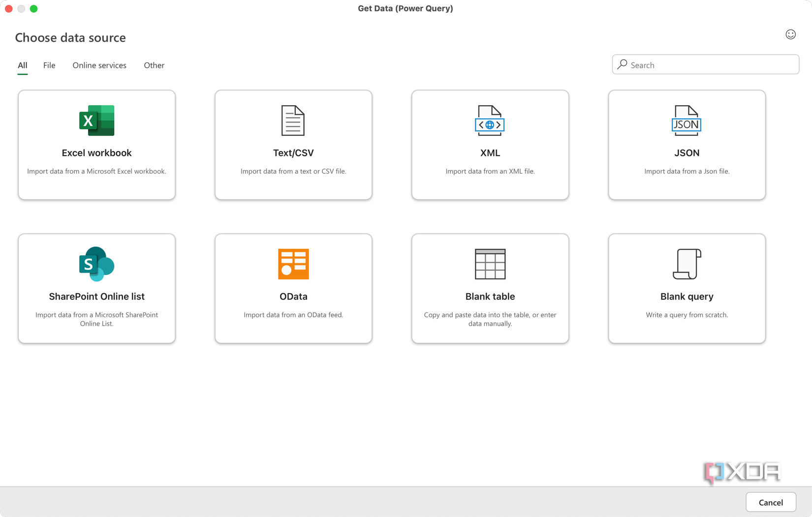812x517 pixels.
Task: Click the smiley feedback icon
Action: (790, 34)
